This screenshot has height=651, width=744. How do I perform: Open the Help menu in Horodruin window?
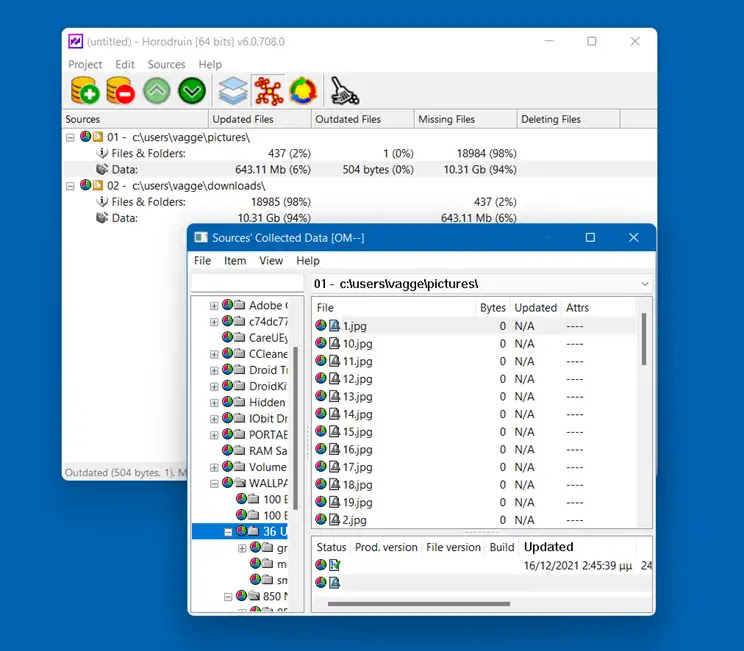[x=210, y=64]
